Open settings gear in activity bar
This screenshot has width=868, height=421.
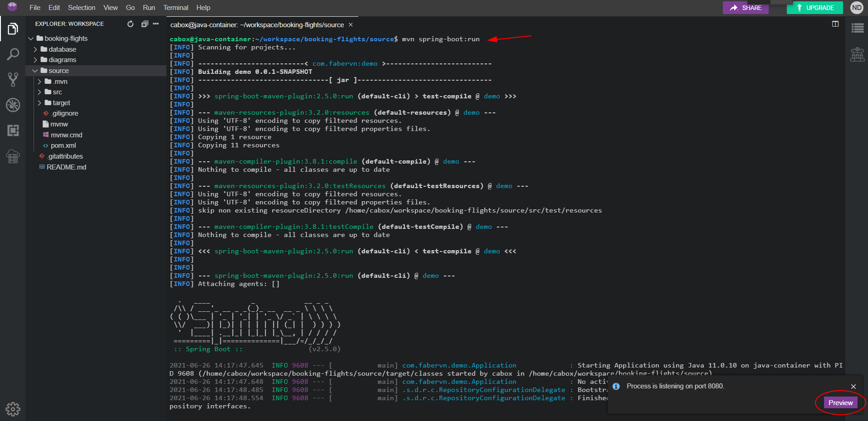tap(13, 409)
